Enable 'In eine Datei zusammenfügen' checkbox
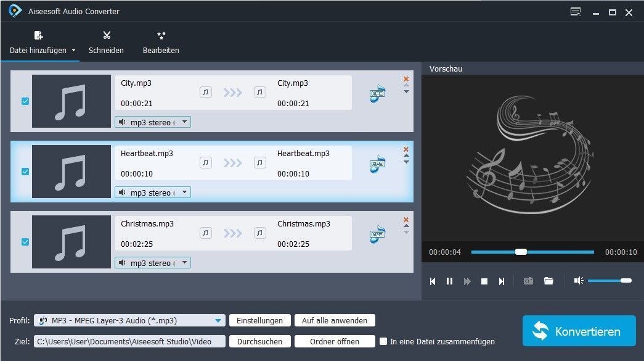This screenshot has width=644, height=361. [383, 341]
